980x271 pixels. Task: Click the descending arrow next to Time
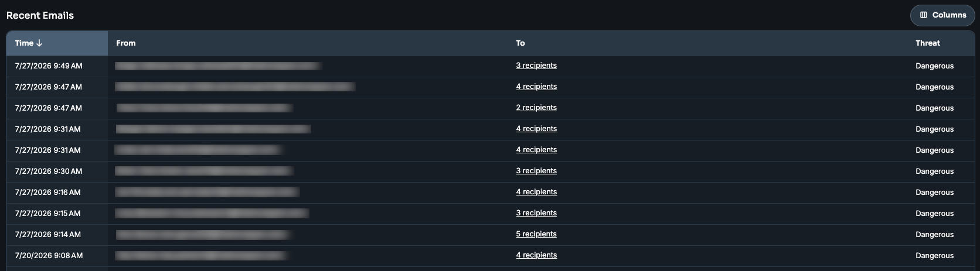point(39,43)
